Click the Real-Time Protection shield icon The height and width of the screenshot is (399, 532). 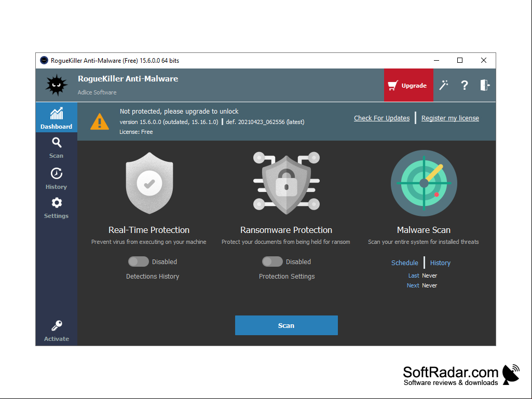pos(149,183)
